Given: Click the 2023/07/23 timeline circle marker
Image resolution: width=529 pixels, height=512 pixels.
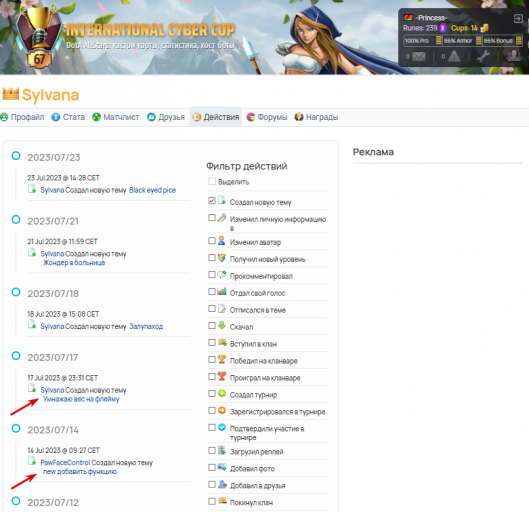Looking at the screenshot, I should [16, 155].
